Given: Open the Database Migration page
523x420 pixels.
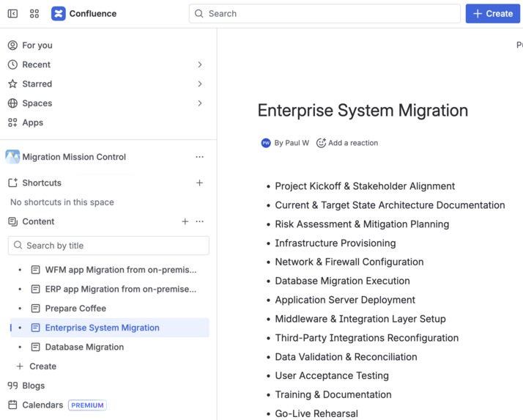Looking at the screenshot, I should (x=84, y=347).
